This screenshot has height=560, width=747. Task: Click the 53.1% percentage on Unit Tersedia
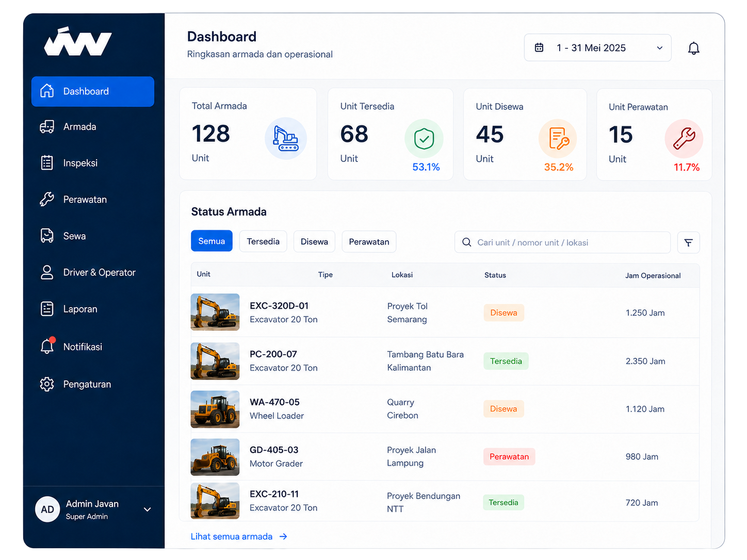[x=426, y=167]
